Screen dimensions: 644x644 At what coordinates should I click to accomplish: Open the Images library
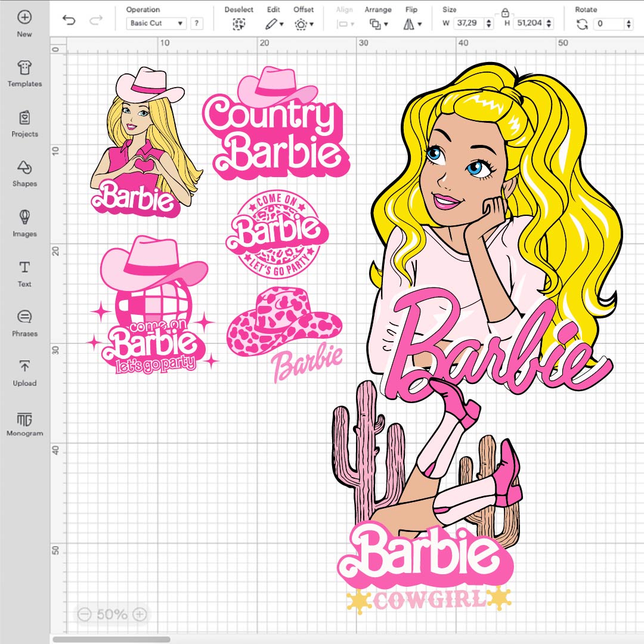24,224
